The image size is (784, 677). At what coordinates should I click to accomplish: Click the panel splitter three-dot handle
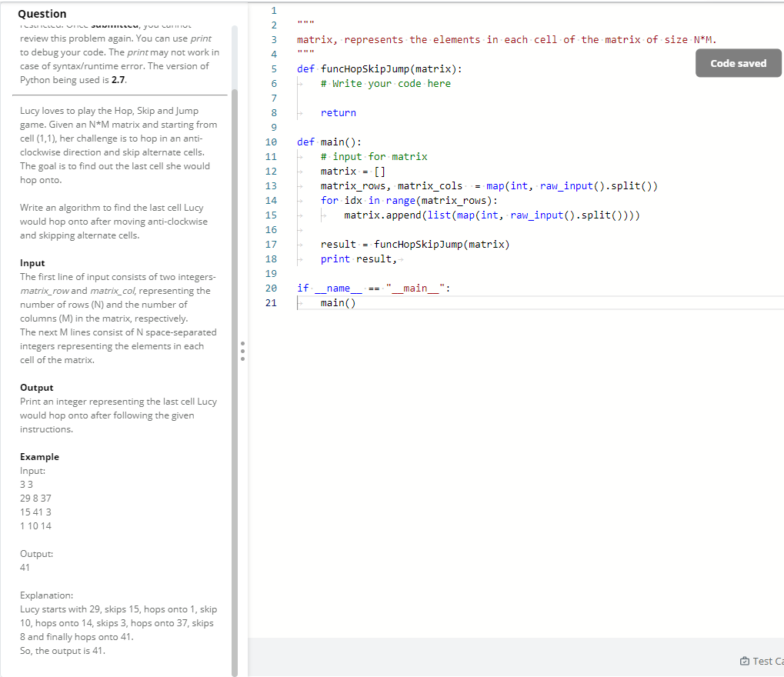tap(242, 351)
